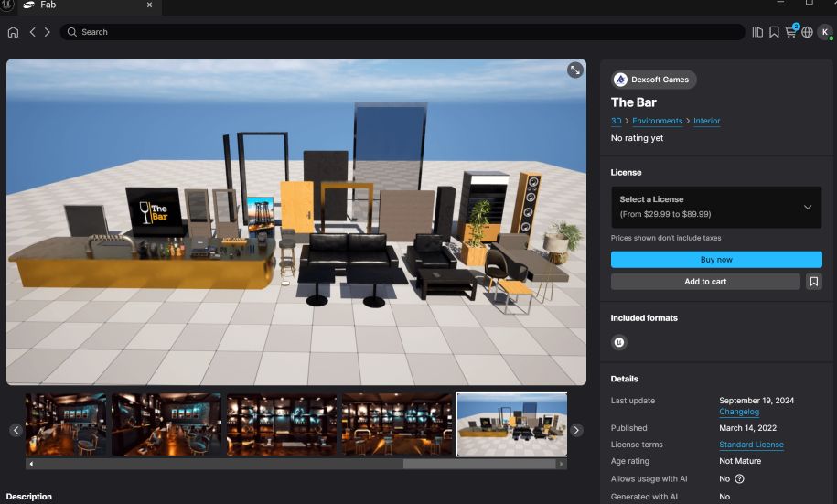Show AI usage help tooltip icon
This screenshot has height=504, width=837.
739,479
